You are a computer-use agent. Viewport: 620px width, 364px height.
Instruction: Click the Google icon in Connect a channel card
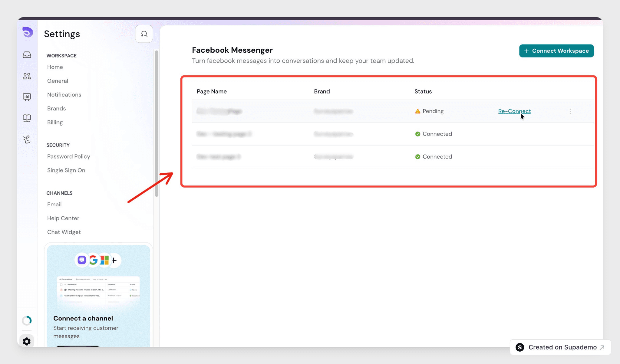[x=93, y=260]
